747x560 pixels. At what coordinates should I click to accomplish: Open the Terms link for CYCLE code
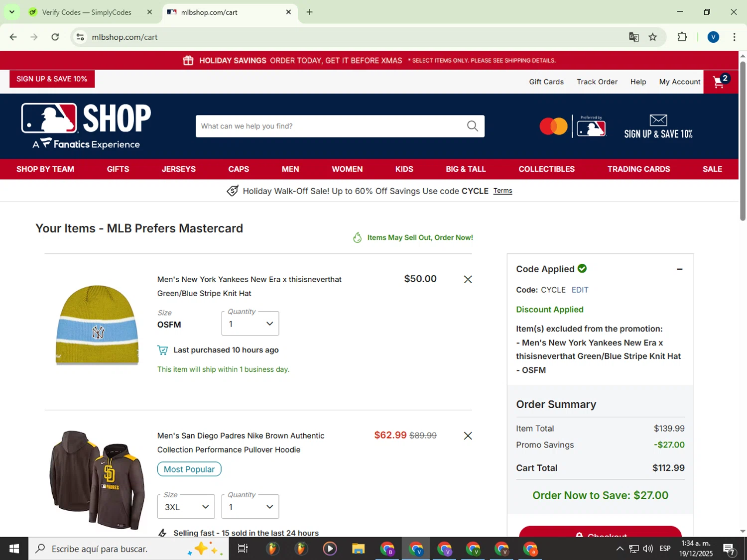[x=502, y=191]
